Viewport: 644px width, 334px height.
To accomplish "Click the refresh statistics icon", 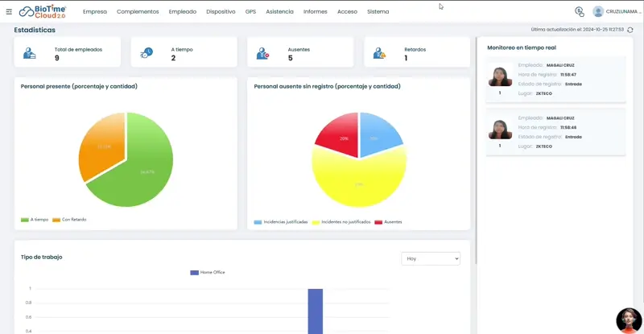I will pyautogui.click(x=630, y=30).
